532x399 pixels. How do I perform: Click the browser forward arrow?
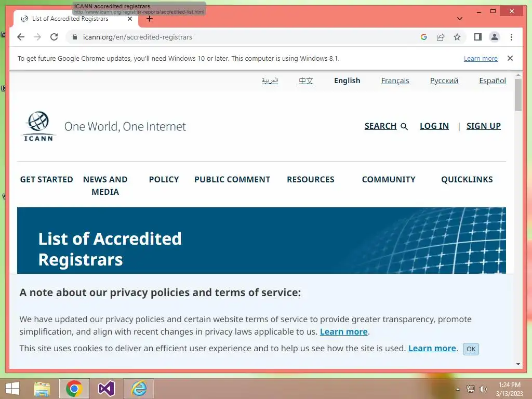pyautogui.click(x=37, y=37)
